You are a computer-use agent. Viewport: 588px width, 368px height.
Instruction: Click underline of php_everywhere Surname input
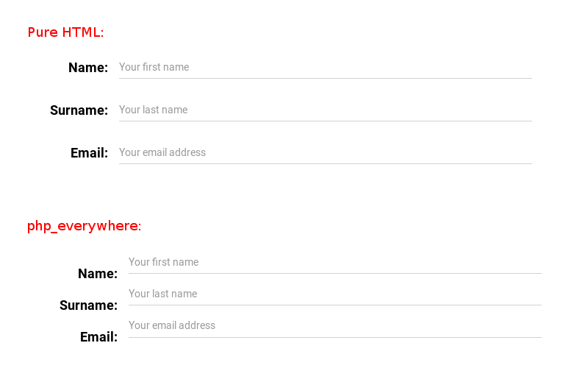coord(335,305)
